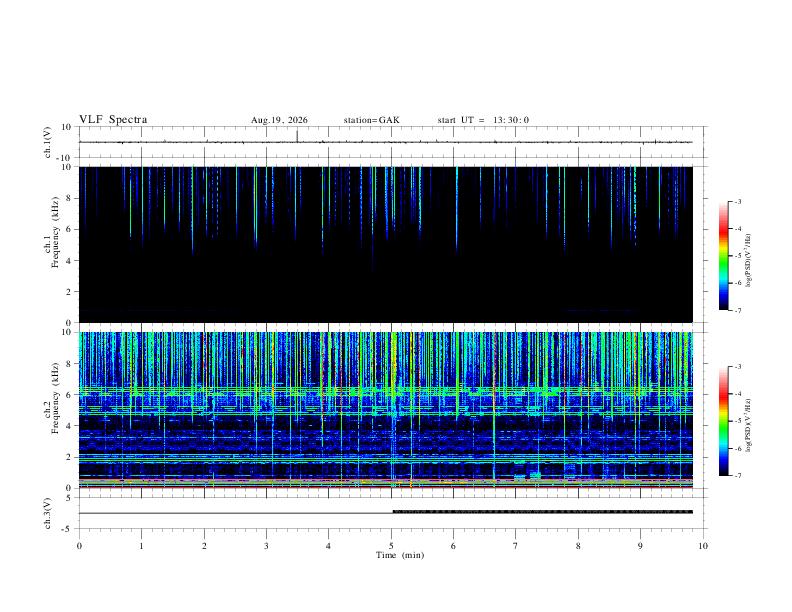Click the VLF Spectra title text
Viewport: 792px width, 612px height.
(113, 120)
